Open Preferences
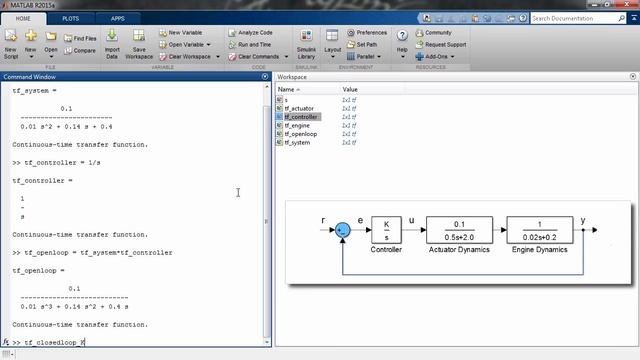This screenshot has height=360, width=640. click(367, 33)
